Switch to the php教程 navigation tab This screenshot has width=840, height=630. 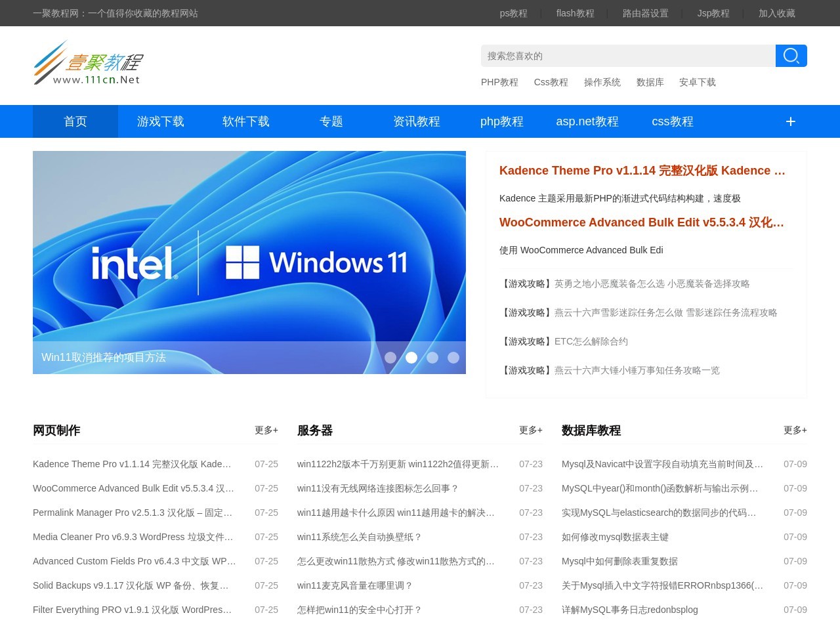(x=502, y=121)
